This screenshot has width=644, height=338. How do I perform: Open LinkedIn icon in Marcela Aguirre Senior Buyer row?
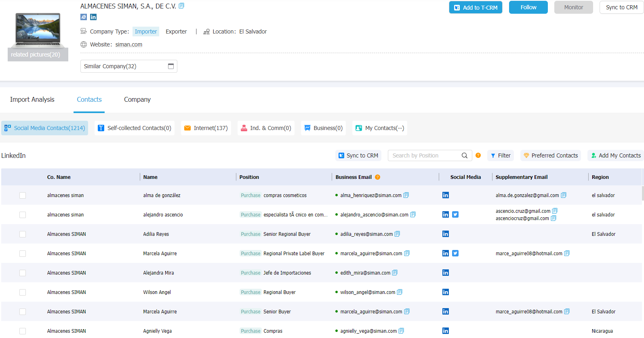(x=446, y=311)
